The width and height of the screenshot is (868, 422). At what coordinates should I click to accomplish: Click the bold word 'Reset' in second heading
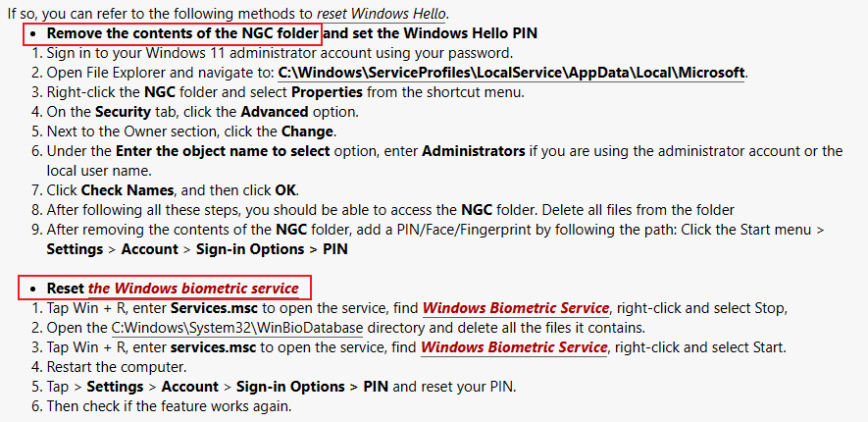click(x=66, y=289)
